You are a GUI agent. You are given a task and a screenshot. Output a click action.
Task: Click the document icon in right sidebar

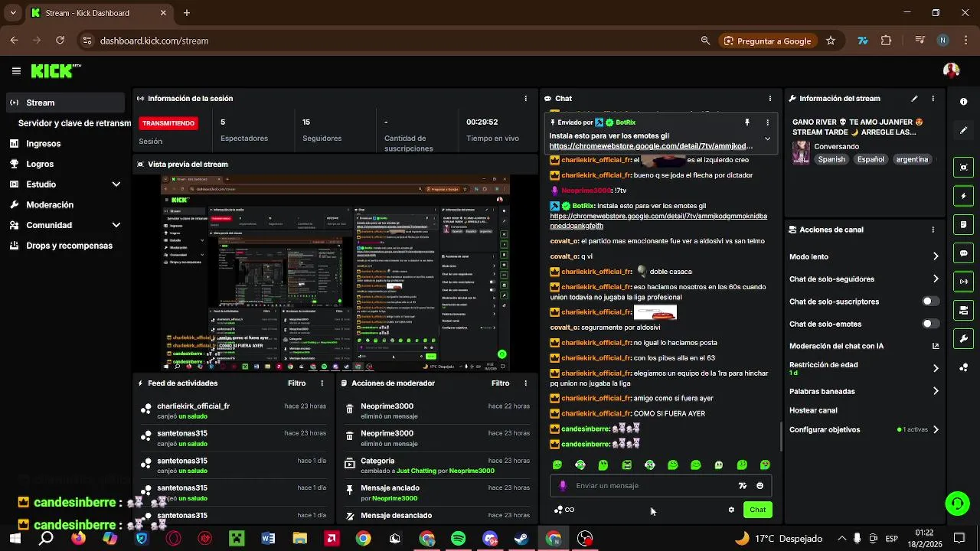[x=963, y=225]
